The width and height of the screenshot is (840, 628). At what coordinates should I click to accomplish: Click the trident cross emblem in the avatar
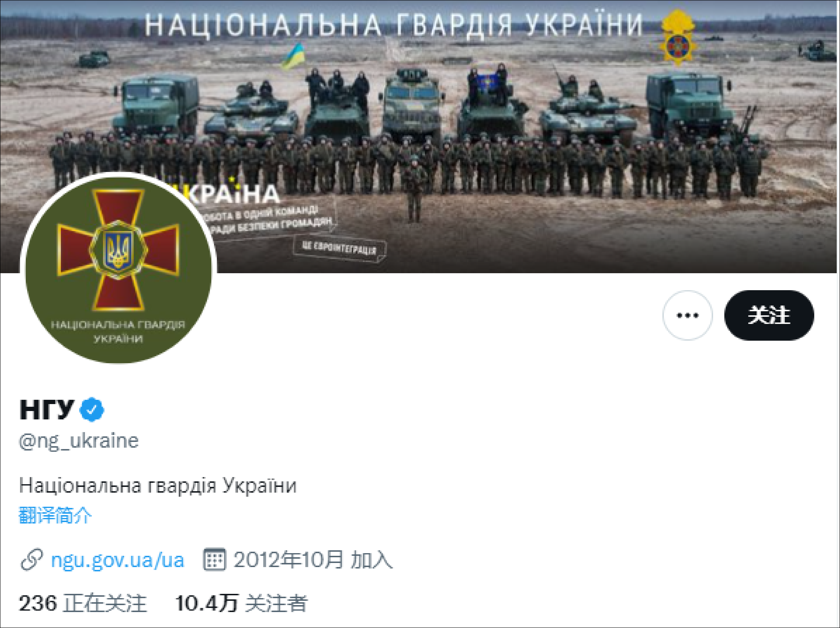118,250
